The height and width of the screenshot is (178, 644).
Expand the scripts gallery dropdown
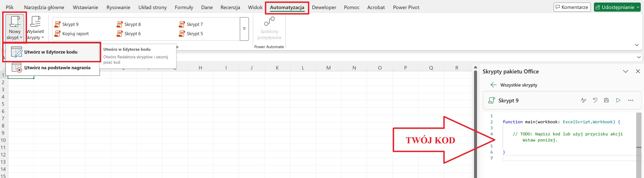[244, 29]
